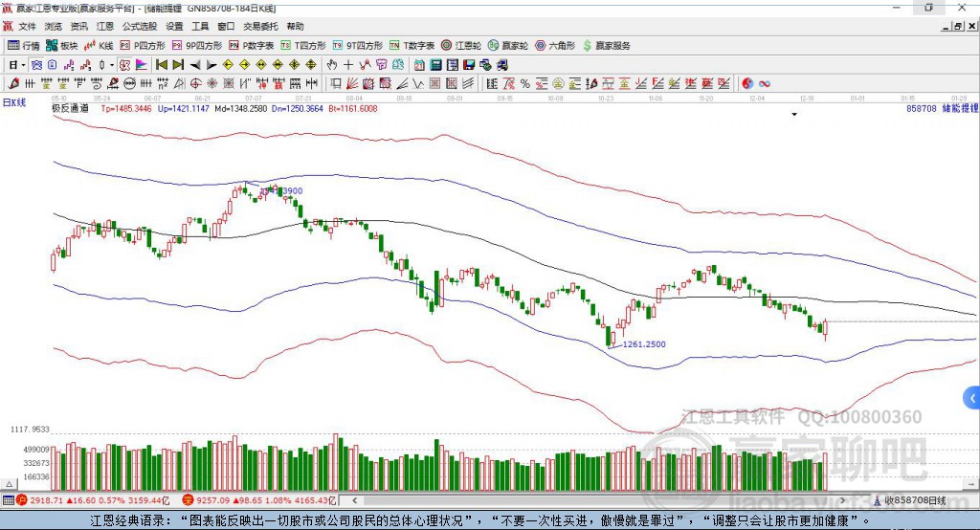Open the 9P四方形 square tool
Screen dimensions: 980x530
click(197, 46)
